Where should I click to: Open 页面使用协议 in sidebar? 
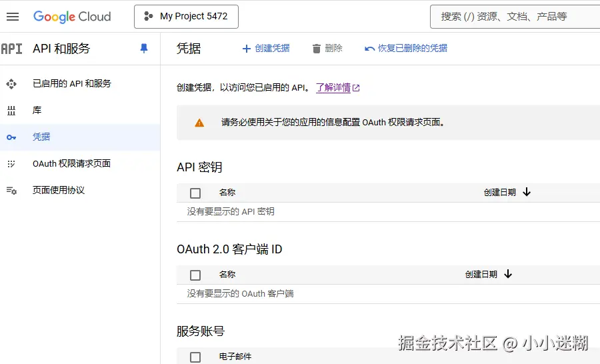coord(59,190)
